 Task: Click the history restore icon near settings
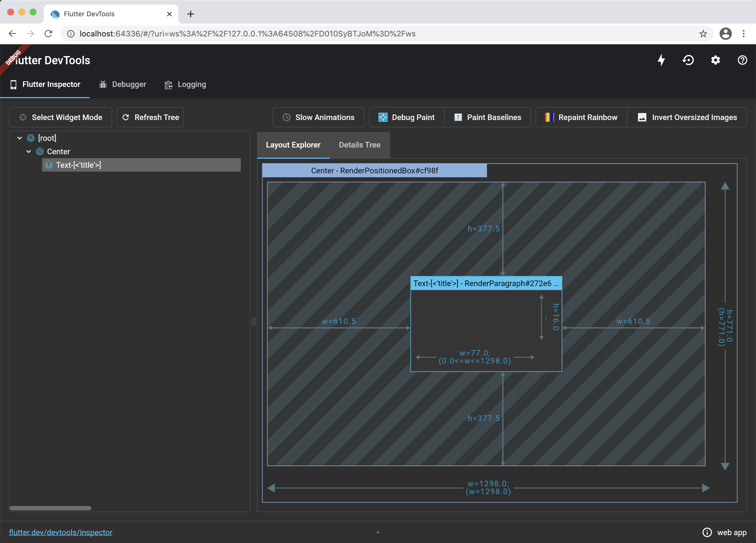click(x=688, y=60)
